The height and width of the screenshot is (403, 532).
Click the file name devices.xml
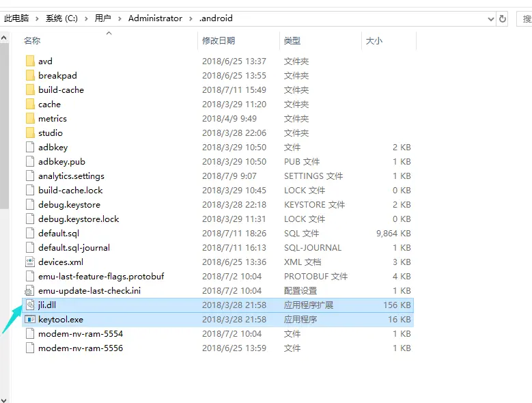tap(61, 262)
